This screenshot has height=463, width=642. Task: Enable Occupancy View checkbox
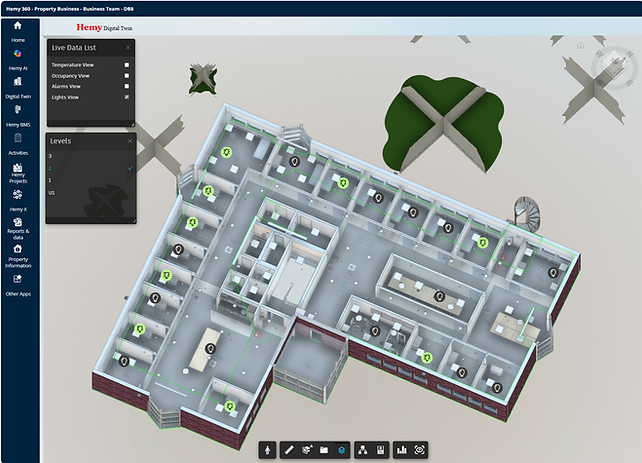pyautogui.click(x=127, y=76)
